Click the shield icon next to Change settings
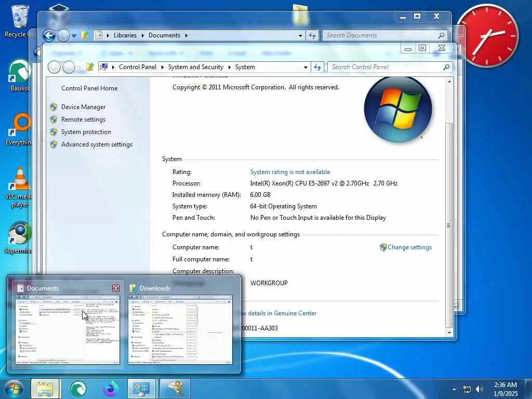The image size is (532, 399). (383, 247)
